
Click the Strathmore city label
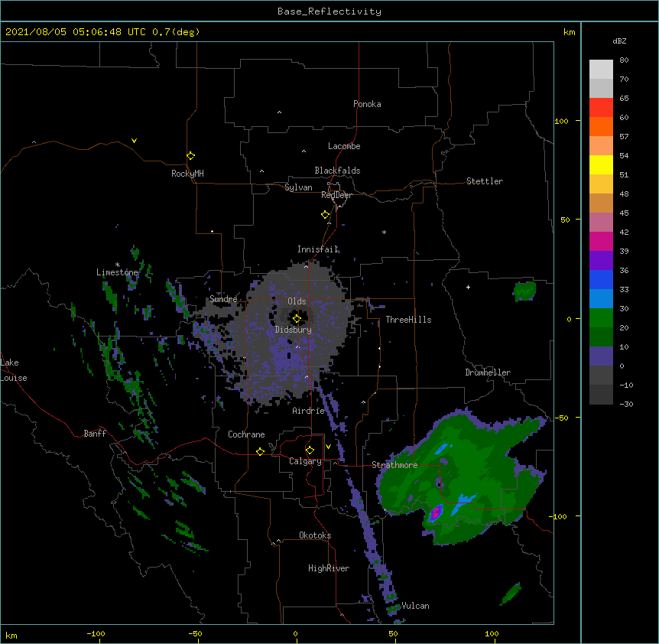(394, 465)
